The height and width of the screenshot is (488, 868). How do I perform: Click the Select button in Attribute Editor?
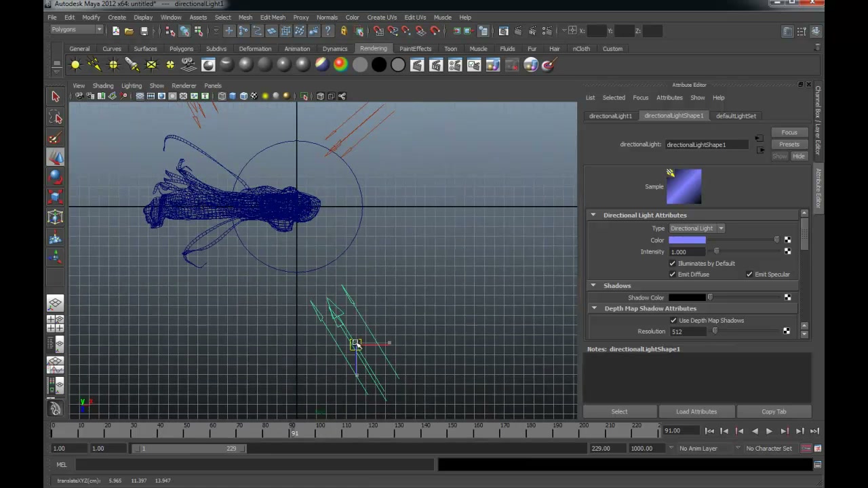click(619, 411)
